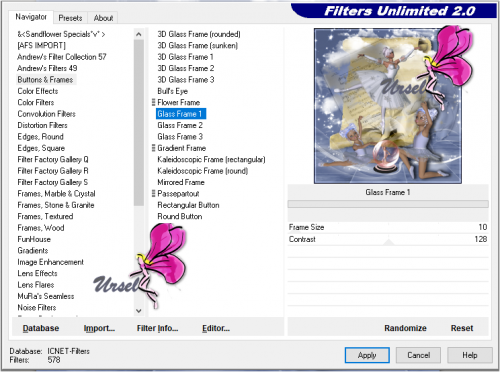Choose Kaleidoscopic Frame (round)

(x=203, y=171)
